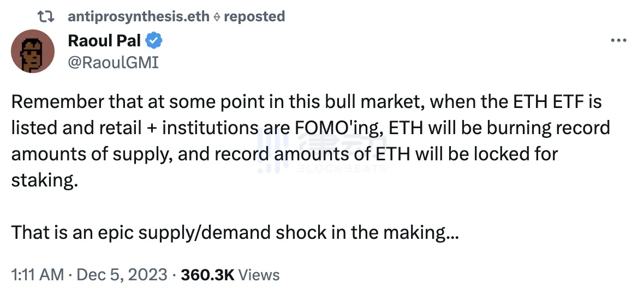Click the diamond icon beside antiprosynthesis.eth

click(216, 17)
